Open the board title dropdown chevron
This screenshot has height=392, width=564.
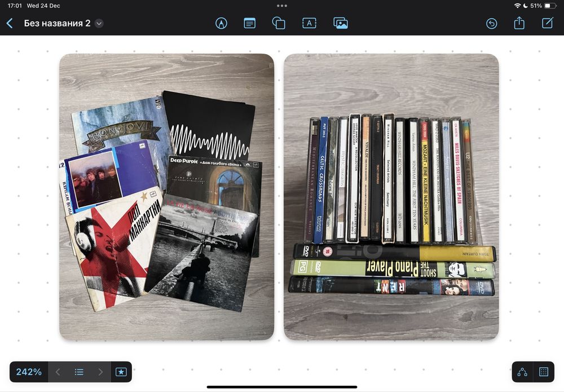coord(99,23)
